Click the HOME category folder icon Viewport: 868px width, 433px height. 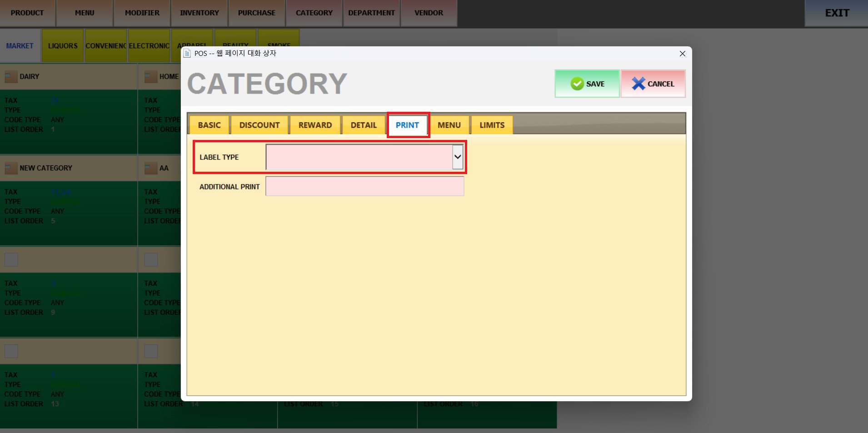150,77
